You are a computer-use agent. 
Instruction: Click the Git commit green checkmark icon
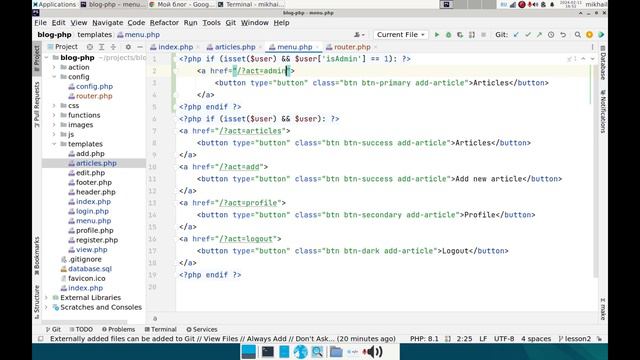click(x=528, y=35)
